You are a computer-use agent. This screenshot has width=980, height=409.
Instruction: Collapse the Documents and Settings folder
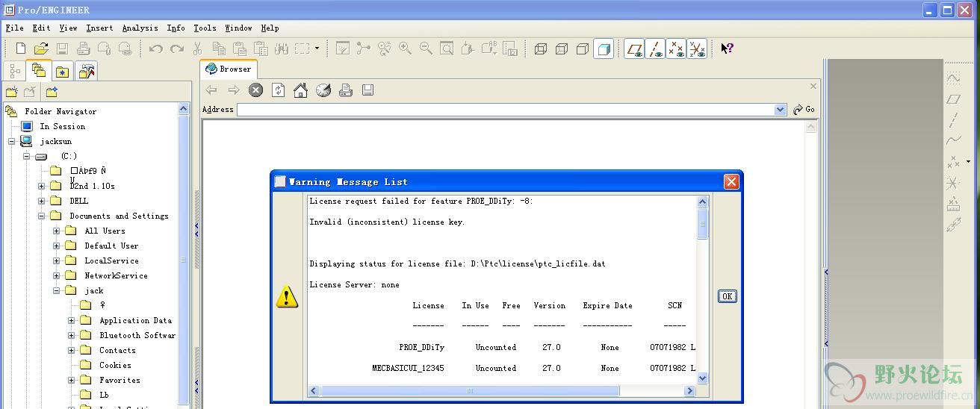tap(42, 216)
